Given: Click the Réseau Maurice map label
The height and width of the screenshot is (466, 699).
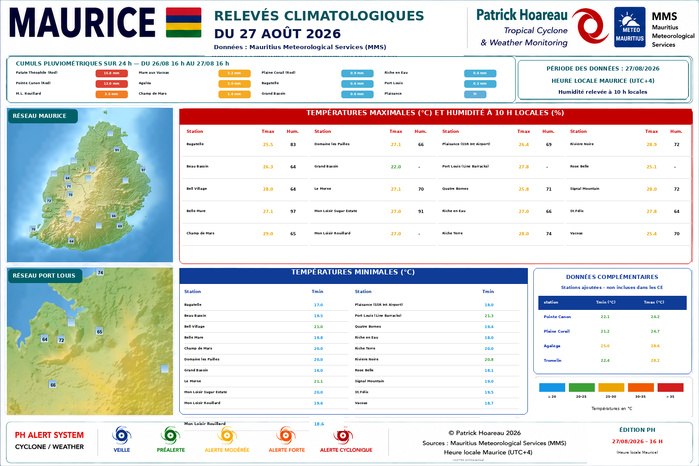Looking at the screenshot, I should tap(43, 116).
